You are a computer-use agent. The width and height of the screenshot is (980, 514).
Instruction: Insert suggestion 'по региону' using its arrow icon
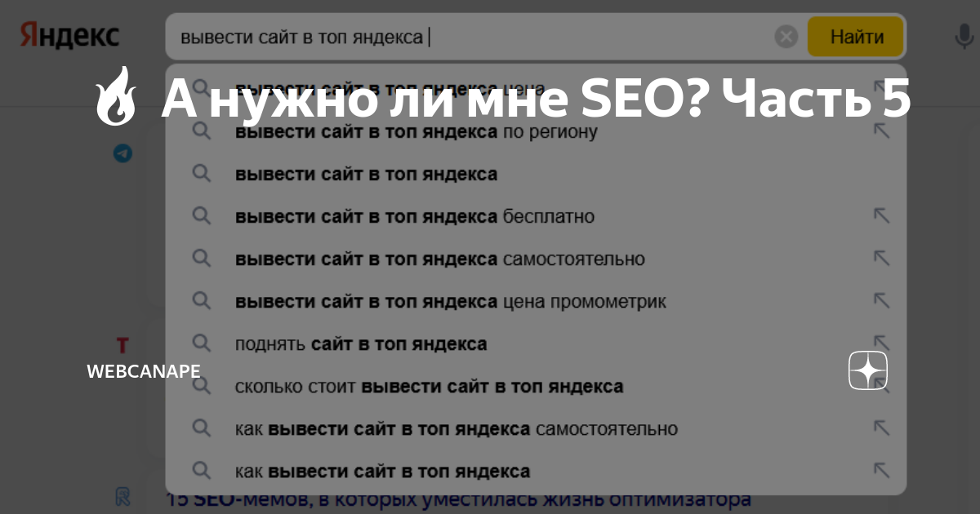(882, 131)
